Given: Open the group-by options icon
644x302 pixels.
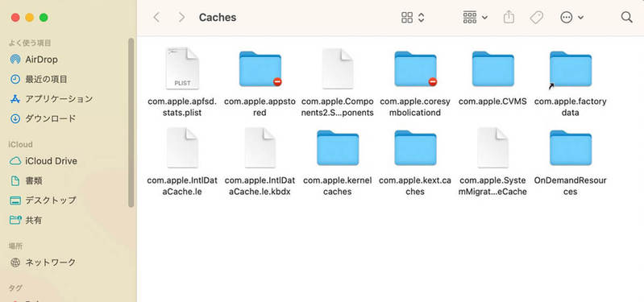Looking at the screenshot, I should [x=469, y=17].
